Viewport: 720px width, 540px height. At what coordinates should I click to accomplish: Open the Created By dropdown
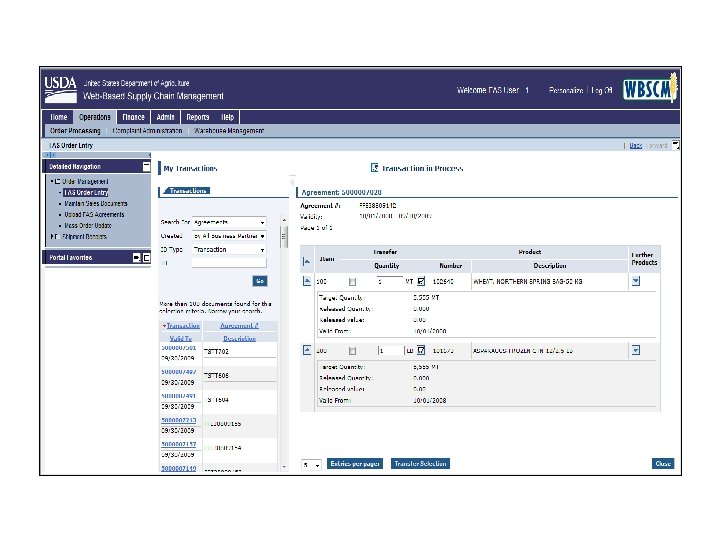click(262, 236)
